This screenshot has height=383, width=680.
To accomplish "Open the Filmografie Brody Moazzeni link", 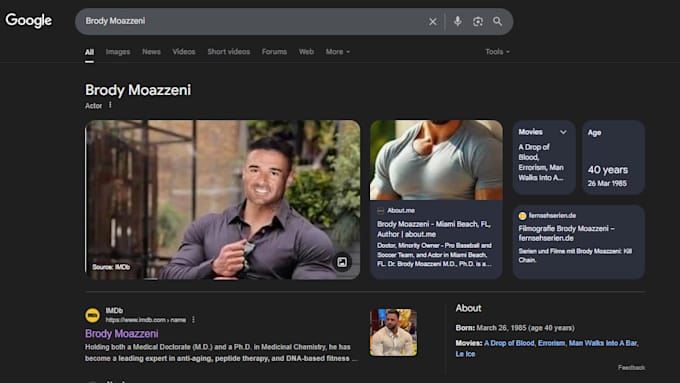I will (x=566, y=233).
